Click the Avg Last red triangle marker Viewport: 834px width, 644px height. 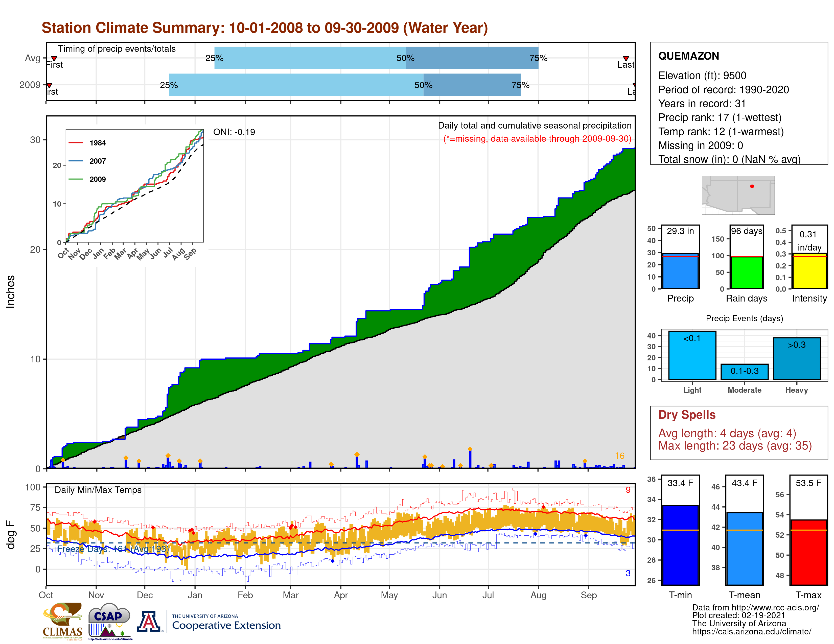pyautogui.click(x=626, y=58)
